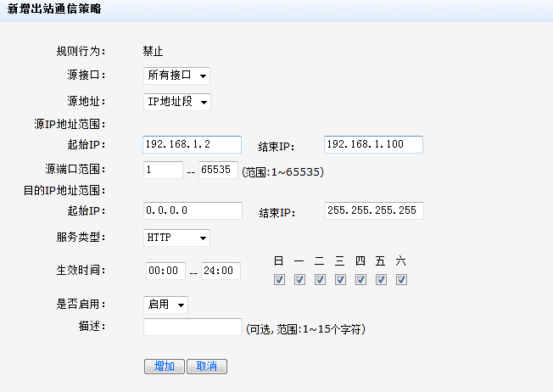The width and height of the screenshot is (553, 392).
Task: Click the 服务类型 label
Action: point(81,237)
